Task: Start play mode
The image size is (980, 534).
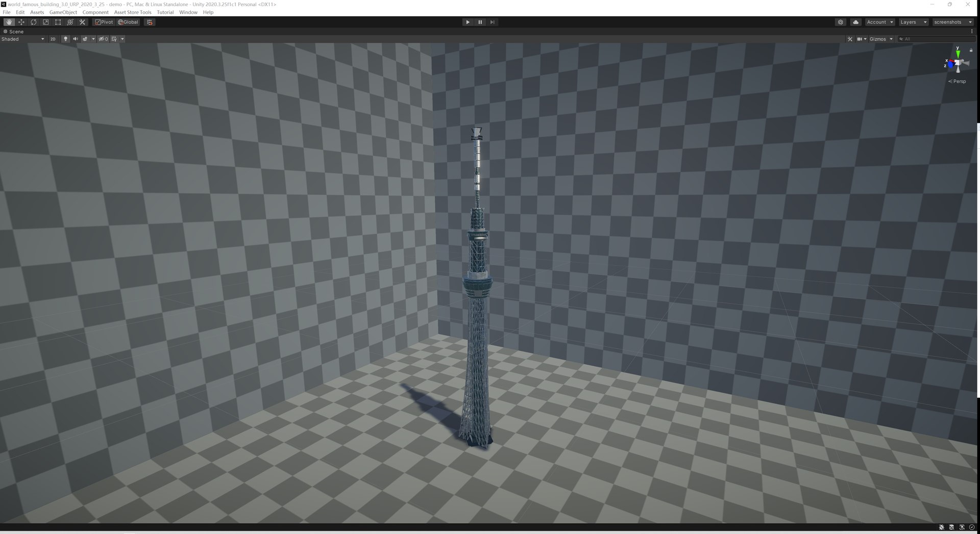Action: [x=468, y=22]
